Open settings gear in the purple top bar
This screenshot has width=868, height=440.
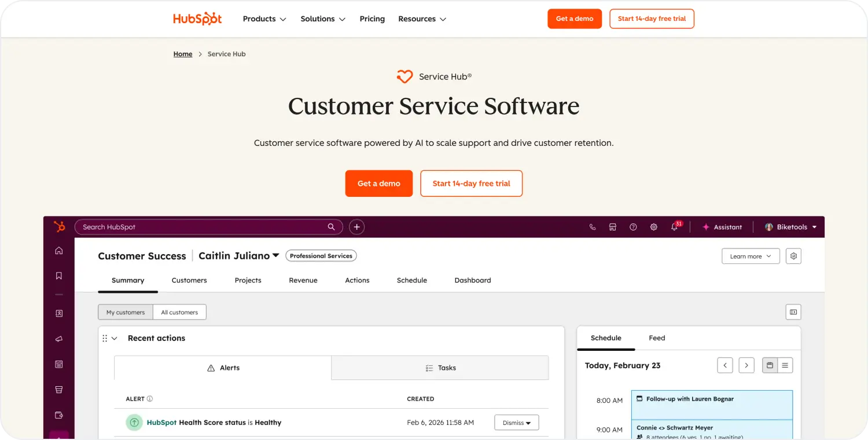click(x=654, y=227)
